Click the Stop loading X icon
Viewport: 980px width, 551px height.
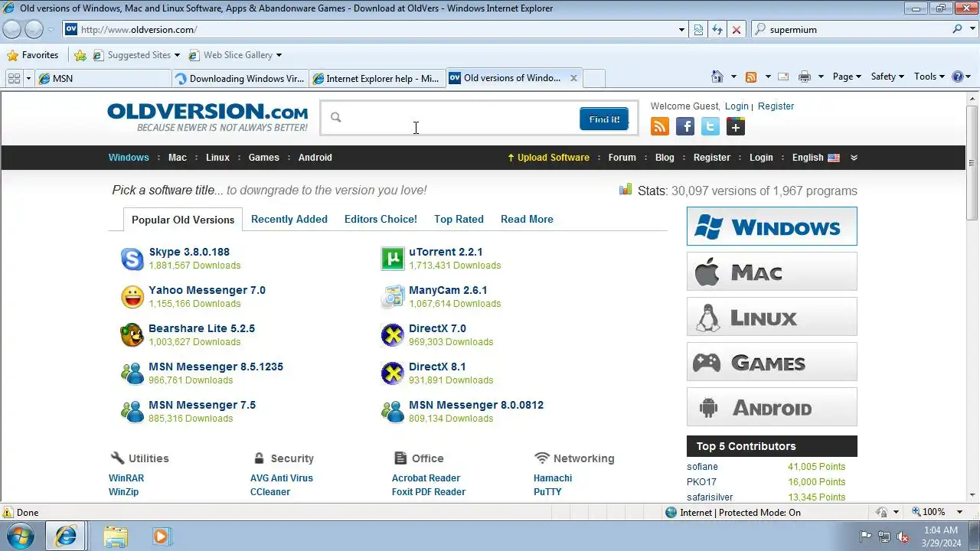click(x=737, y=30)
